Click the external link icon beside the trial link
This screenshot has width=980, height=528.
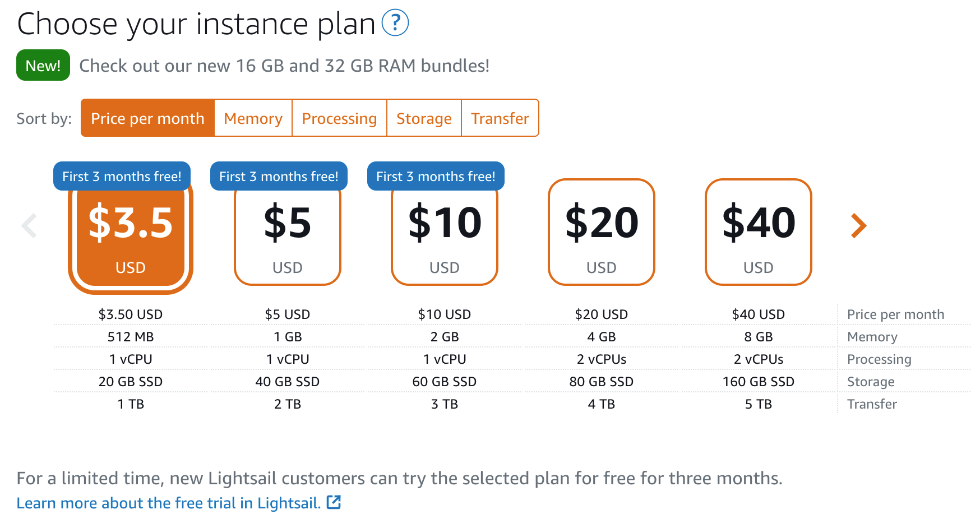[334, 502]
